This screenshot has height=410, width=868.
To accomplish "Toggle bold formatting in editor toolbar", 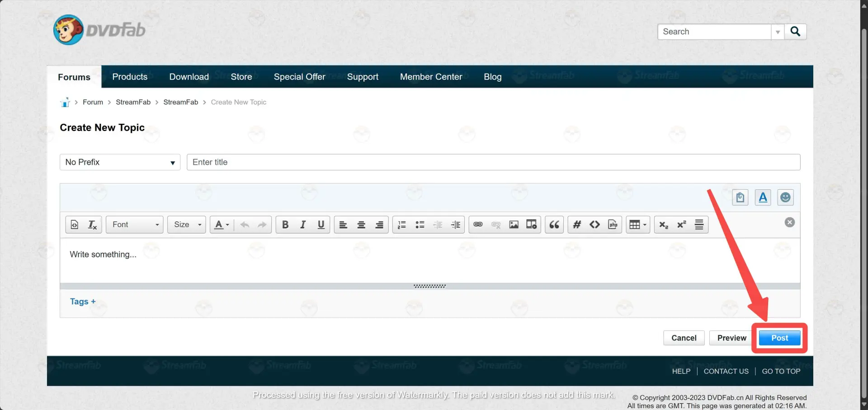I will pyautogui.click(x=285, y=224).
